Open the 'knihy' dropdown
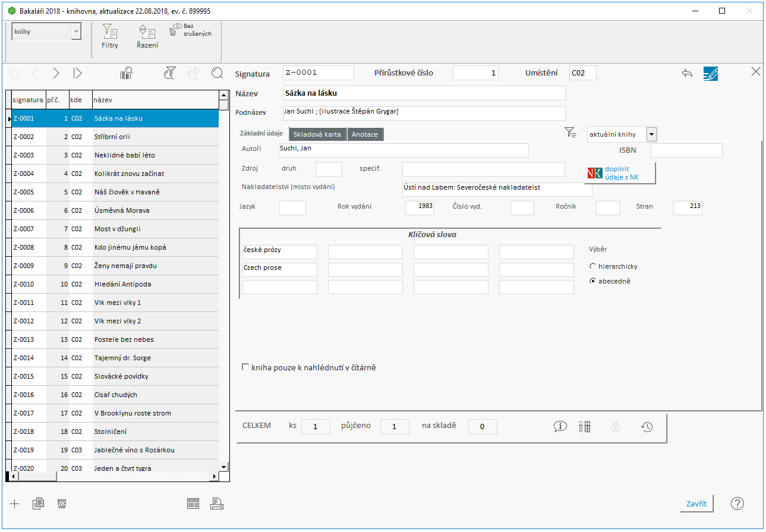 [76, 32]
